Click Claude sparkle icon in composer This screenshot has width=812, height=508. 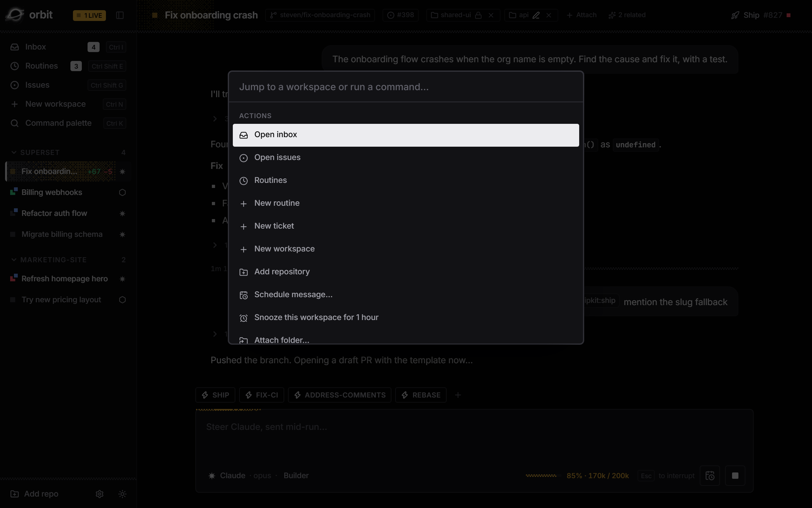(x=212, y=476)
